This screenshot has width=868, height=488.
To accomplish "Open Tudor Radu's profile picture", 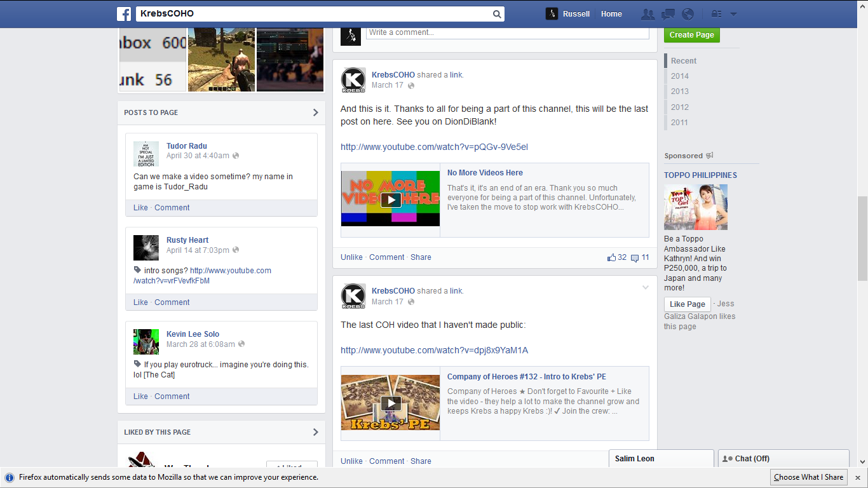I will click(146, 154).
